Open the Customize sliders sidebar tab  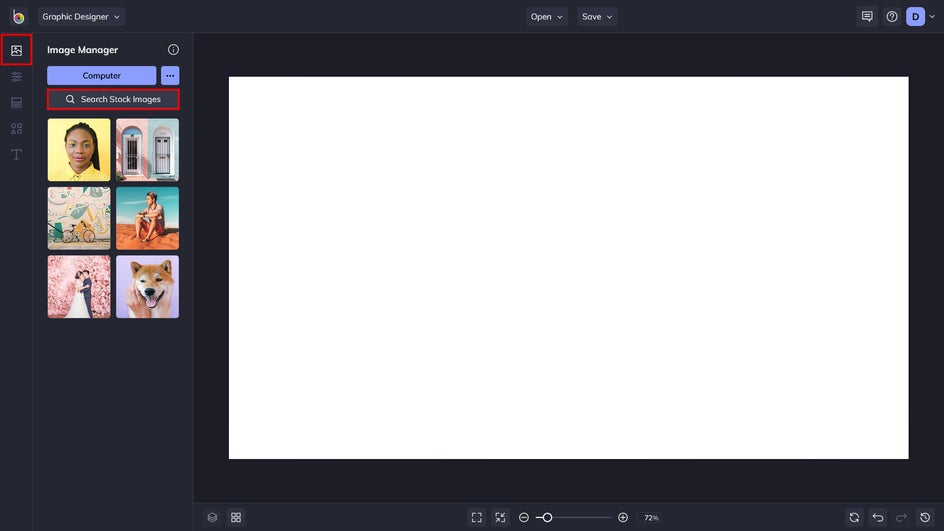[x=16, y=76]
